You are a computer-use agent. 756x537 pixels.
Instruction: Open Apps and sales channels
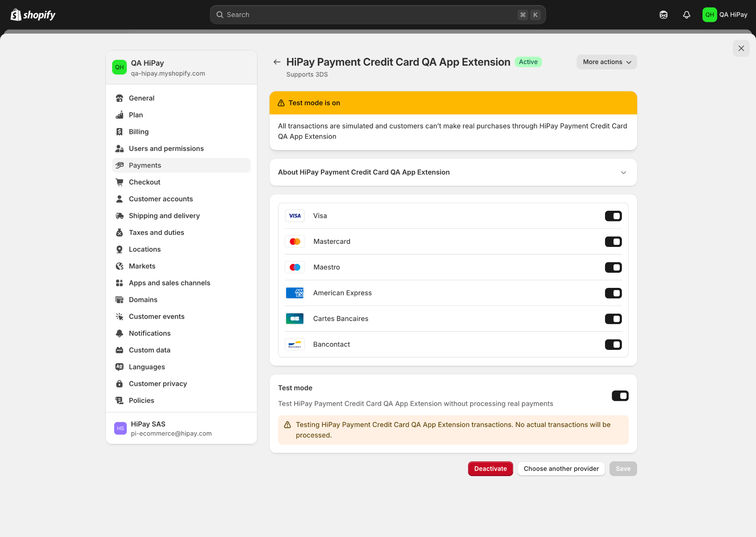point(181,283)
